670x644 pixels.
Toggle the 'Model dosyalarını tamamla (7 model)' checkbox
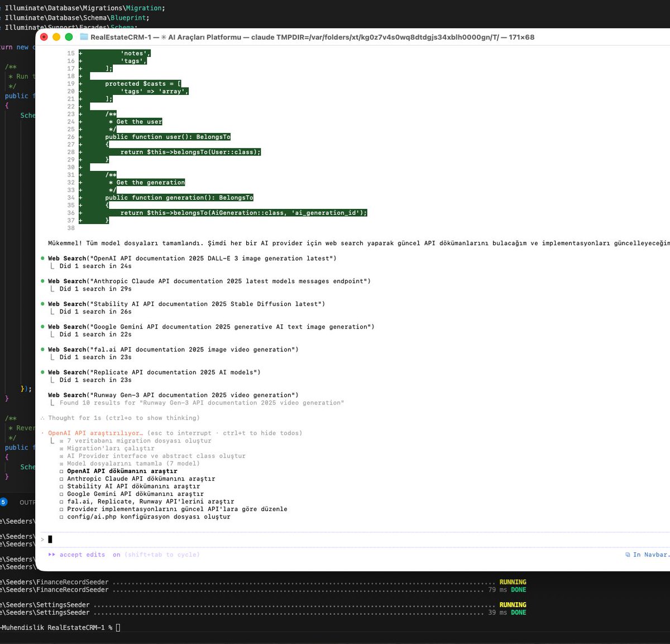[x=61, y=464]
